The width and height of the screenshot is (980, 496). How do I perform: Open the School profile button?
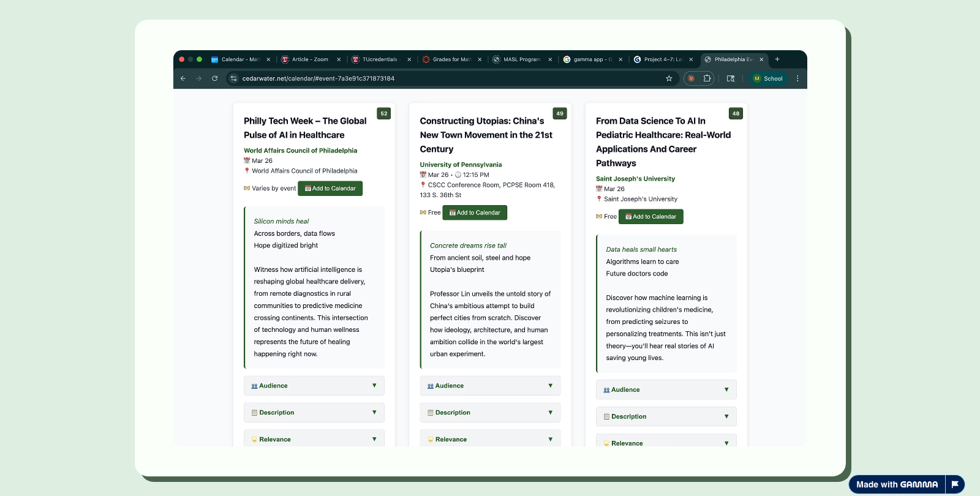767,78
